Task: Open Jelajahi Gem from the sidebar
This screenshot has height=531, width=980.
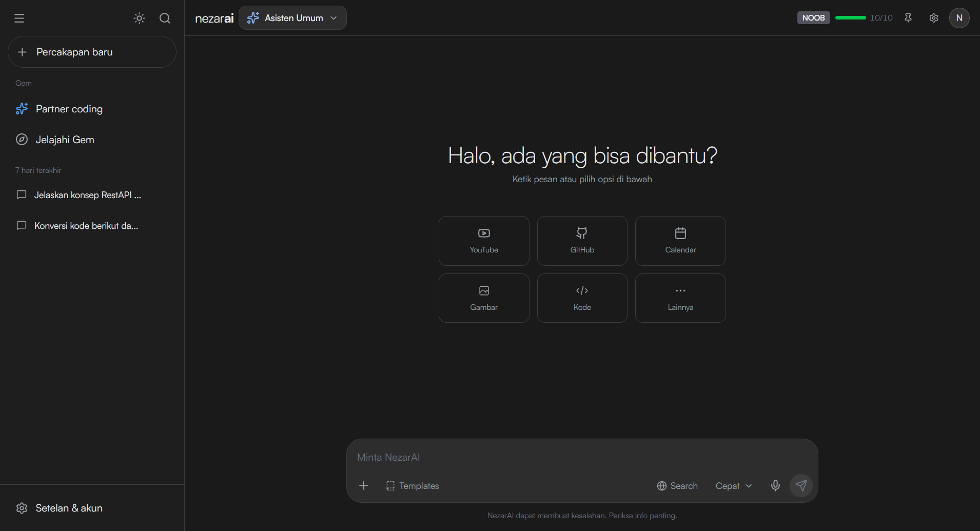Action: (65, 140)
